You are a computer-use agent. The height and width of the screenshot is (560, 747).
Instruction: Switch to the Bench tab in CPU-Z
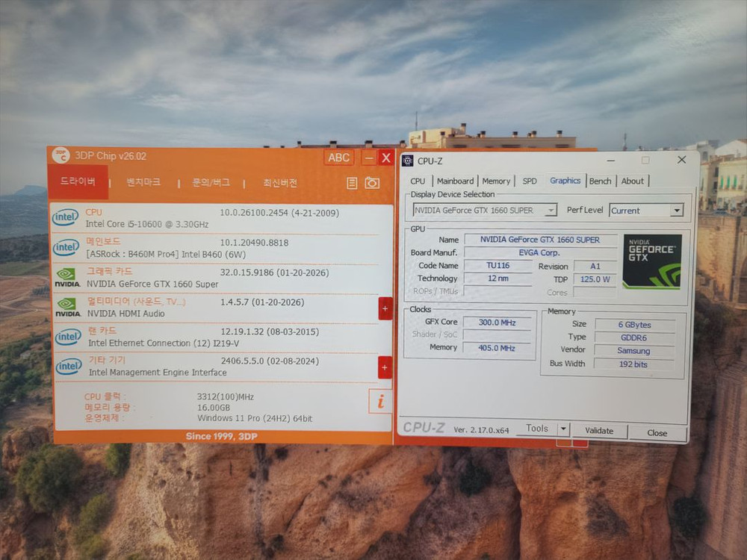[x=600, y=181]
